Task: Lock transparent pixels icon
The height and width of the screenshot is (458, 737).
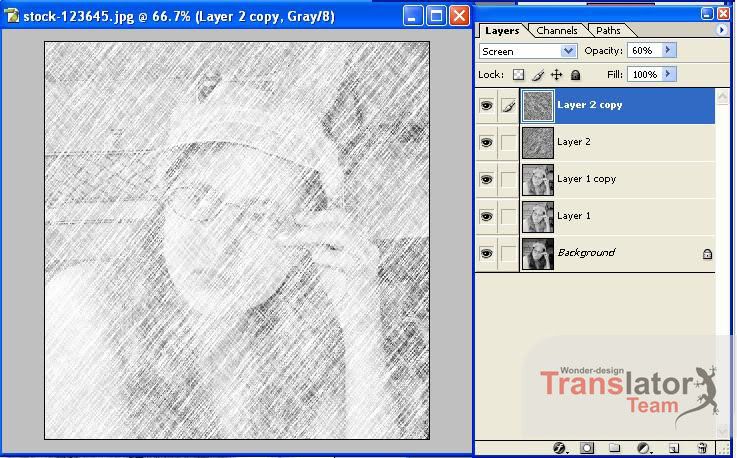Action: pyautogui.click(x=518, y=75)
